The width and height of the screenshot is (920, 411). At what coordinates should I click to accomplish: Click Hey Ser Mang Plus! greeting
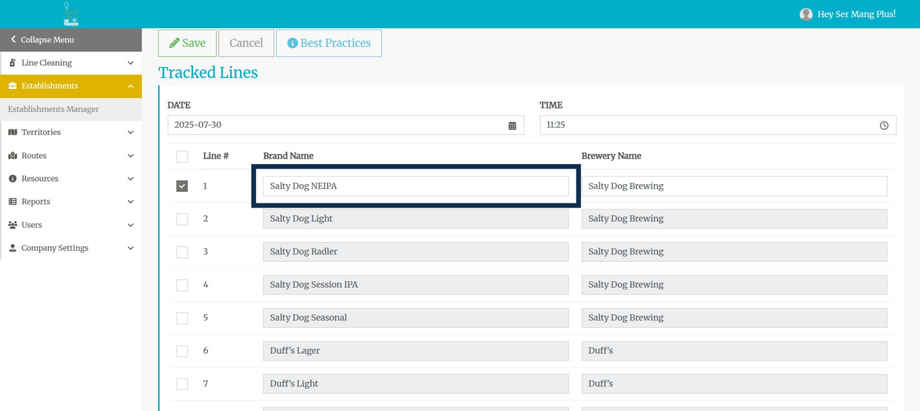click(856, 14)
